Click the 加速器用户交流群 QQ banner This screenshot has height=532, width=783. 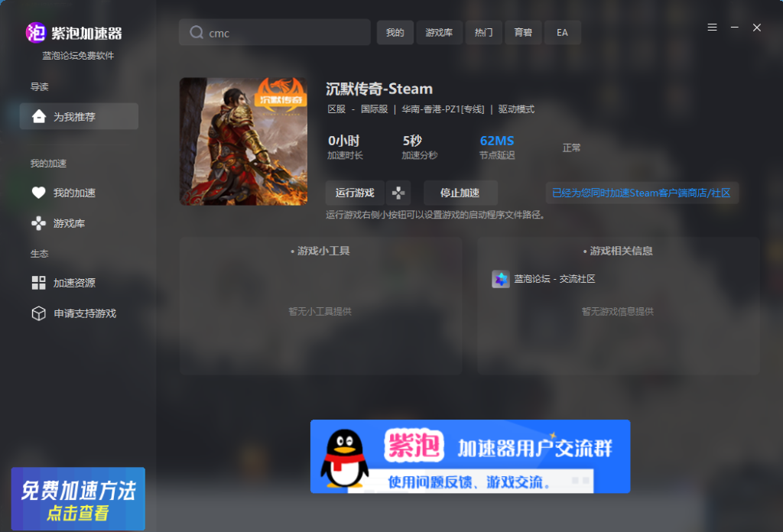pos(470,456)
